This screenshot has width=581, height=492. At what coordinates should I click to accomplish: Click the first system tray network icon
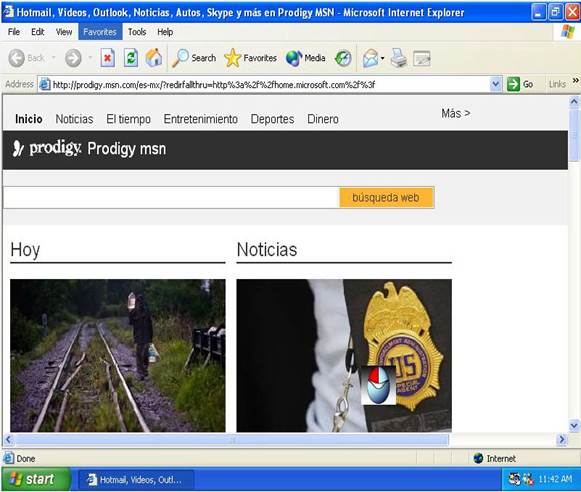point(514,479)
